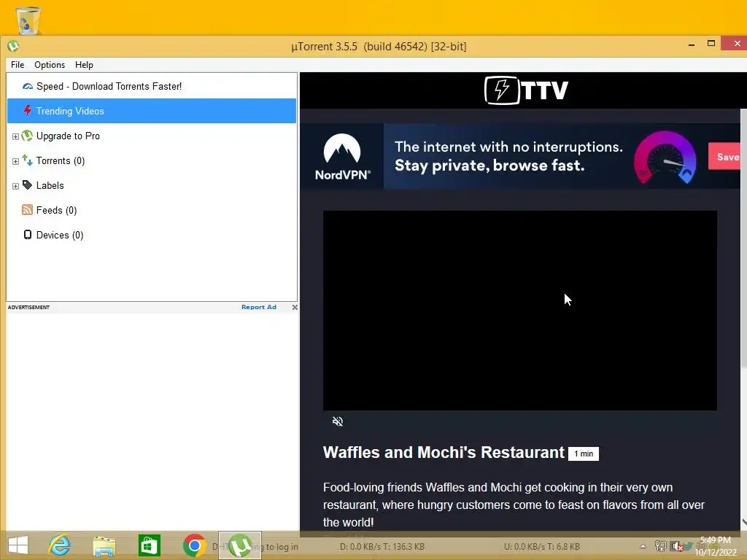The height and width of the screenshot is (560, 747).
Task: Click the Torrents up-down arrows icon
Action: (27, 160)
